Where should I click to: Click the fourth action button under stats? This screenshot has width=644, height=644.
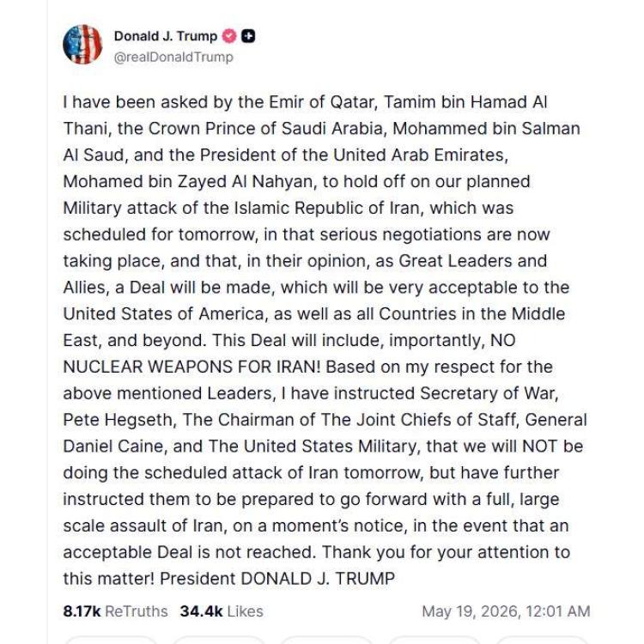[x=434, y=640]
